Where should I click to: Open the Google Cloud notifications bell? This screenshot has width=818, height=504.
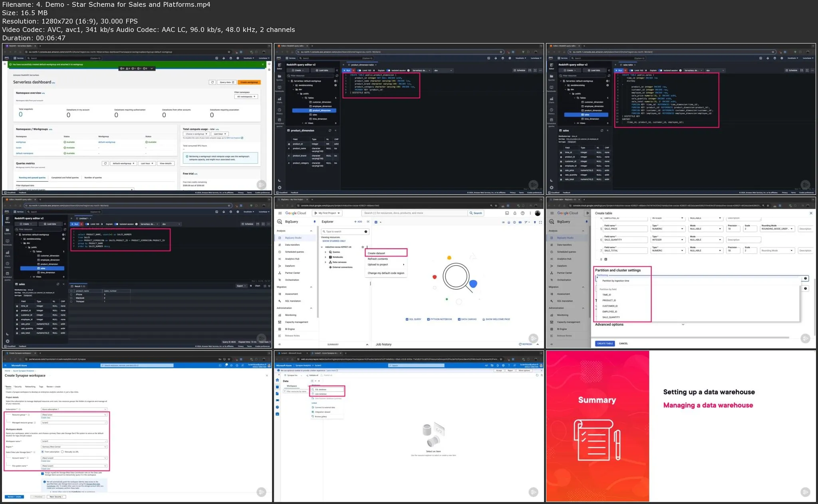click(515, 213)
